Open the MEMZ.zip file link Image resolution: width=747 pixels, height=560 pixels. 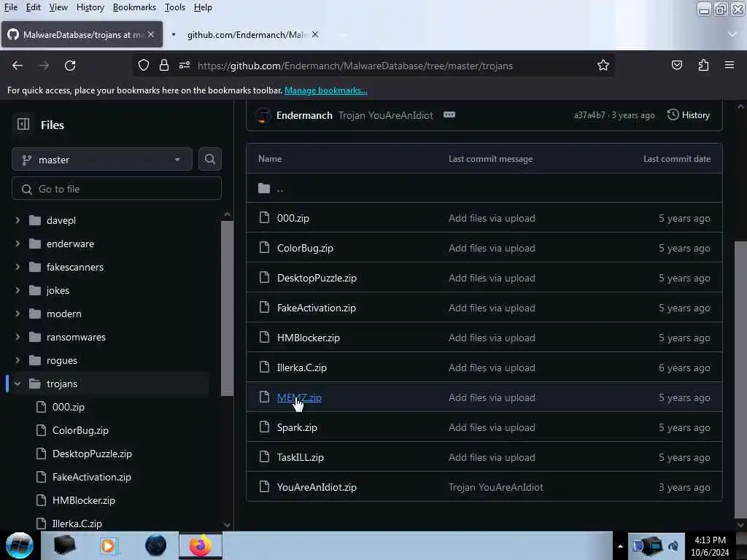[299, 397]
